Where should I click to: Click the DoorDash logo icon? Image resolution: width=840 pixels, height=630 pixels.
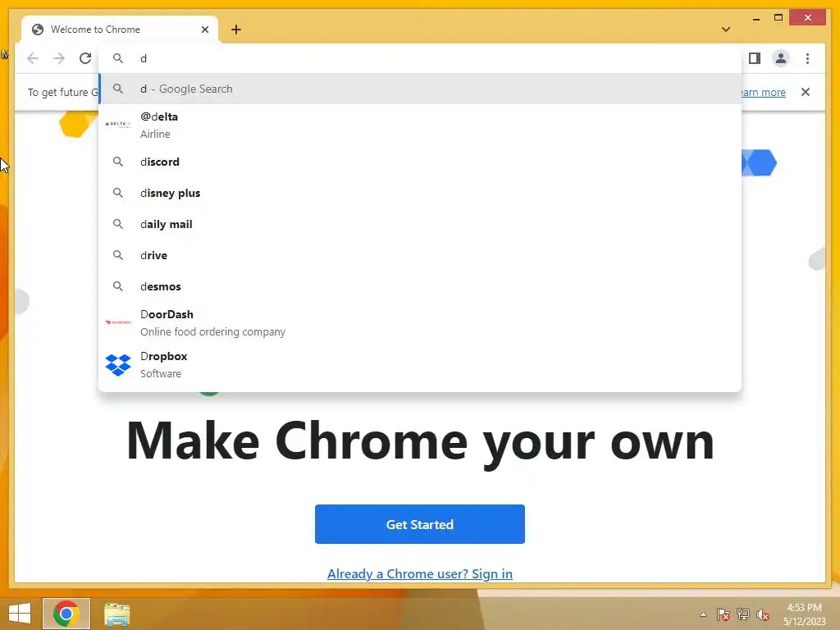pyautogui.click(x=118, y=322)
